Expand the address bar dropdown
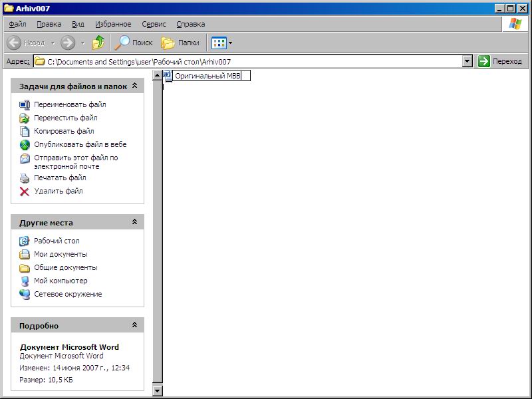This screenshot has width=532, height=399. [x=467, y=61]
